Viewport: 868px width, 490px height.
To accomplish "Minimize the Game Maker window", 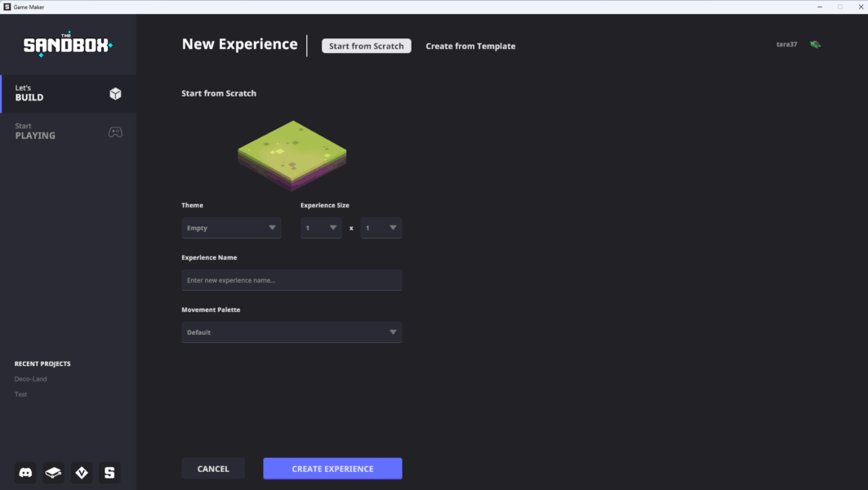I will click(x=820, y=7).
